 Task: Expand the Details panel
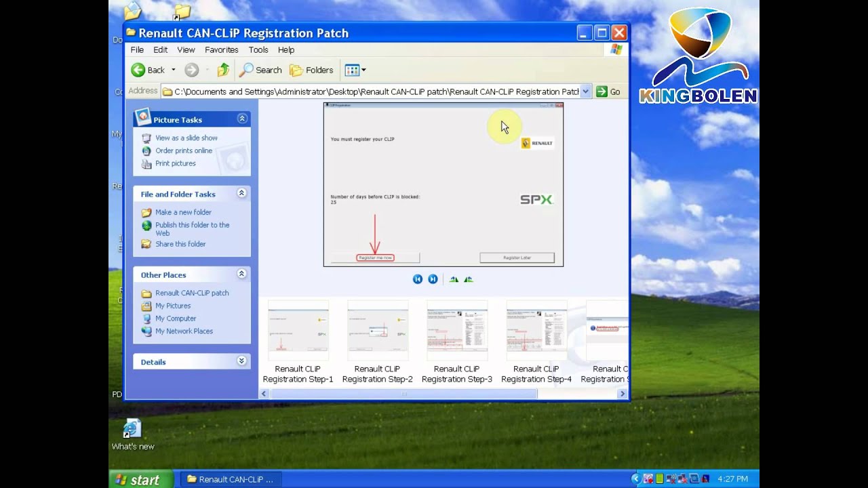(241, 361)
